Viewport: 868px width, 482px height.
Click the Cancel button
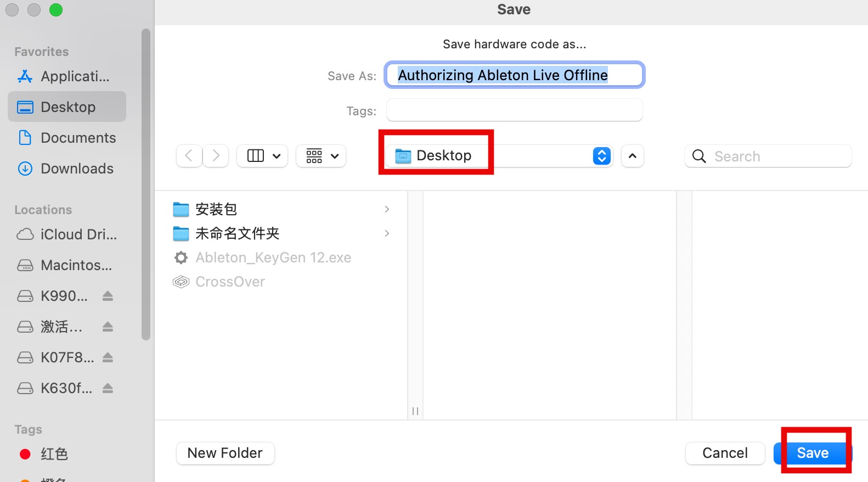[x=725, y=453]
